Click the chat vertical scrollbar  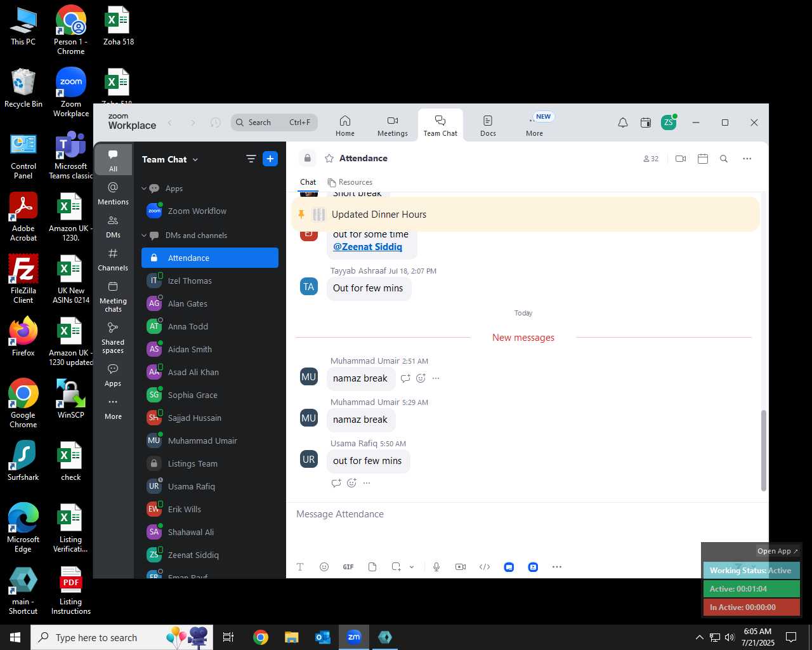764,451
